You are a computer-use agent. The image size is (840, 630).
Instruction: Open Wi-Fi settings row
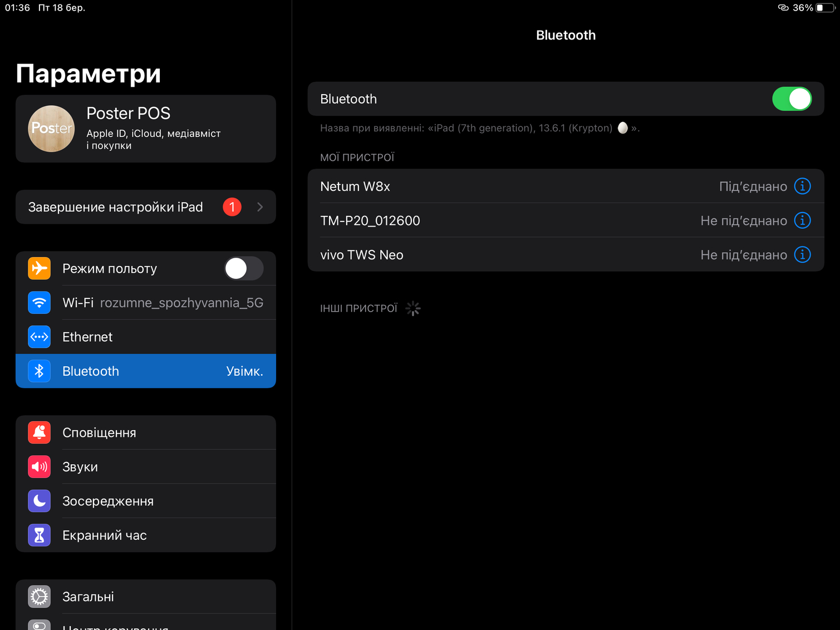[146, 303]
